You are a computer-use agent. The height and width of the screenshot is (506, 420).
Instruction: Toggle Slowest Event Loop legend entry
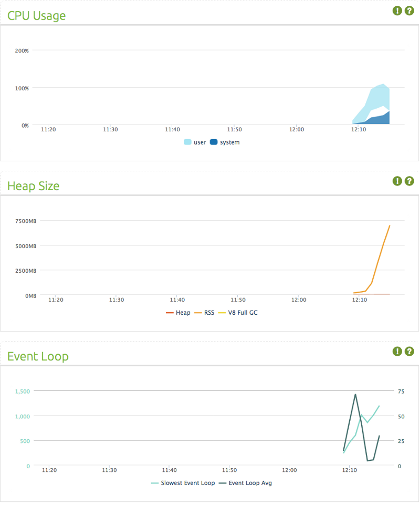click(x=183, y=483)
